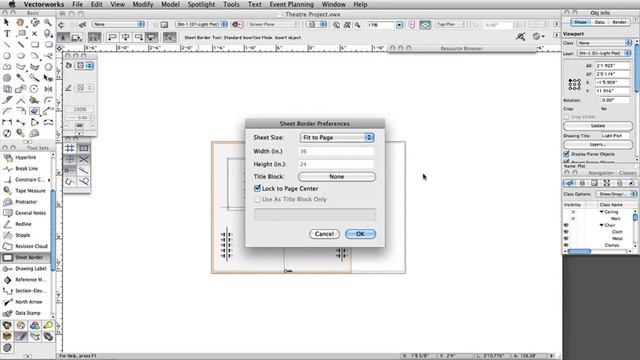Toggle visibility of Chair class

click(566, 225)
